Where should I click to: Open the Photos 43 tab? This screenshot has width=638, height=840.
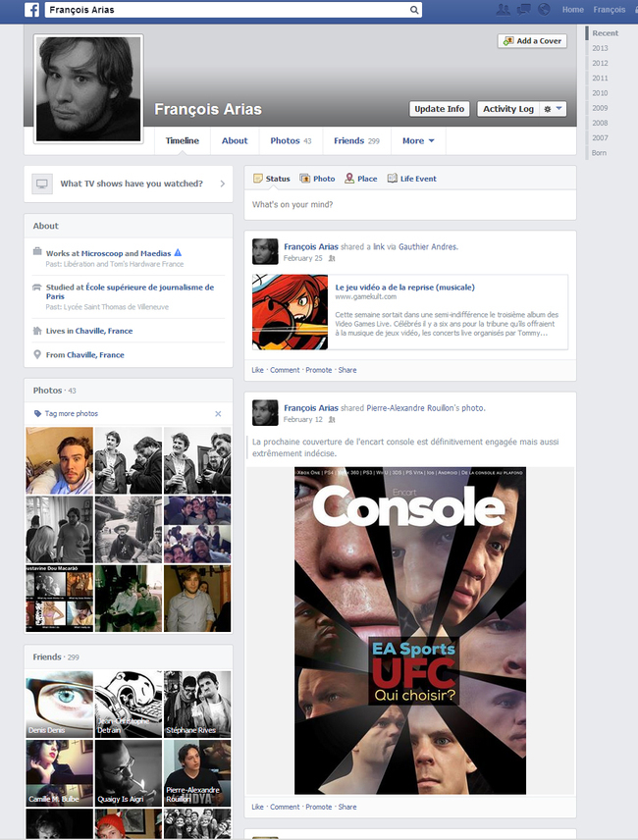[x=291, y=141]
